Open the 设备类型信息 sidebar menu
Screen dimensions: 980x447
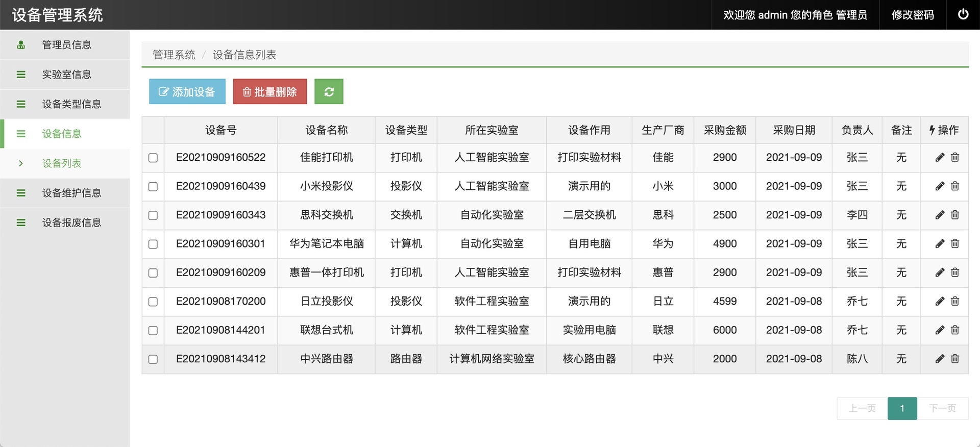tap(65, 104)
